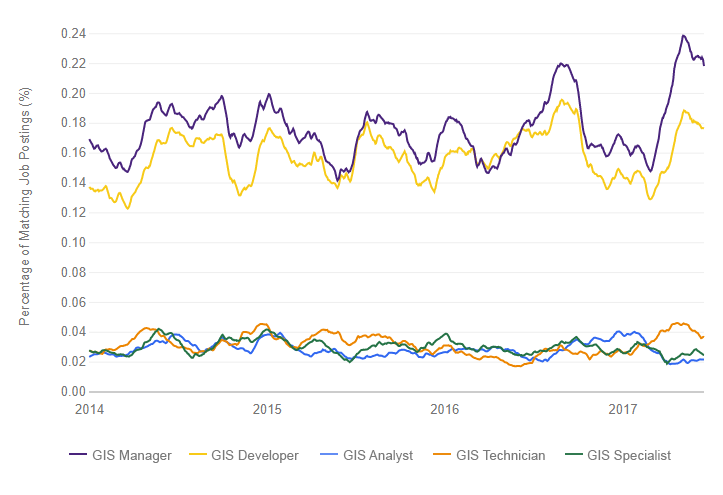Toggle the GIS Manager legend label

[x=131, y=455]
